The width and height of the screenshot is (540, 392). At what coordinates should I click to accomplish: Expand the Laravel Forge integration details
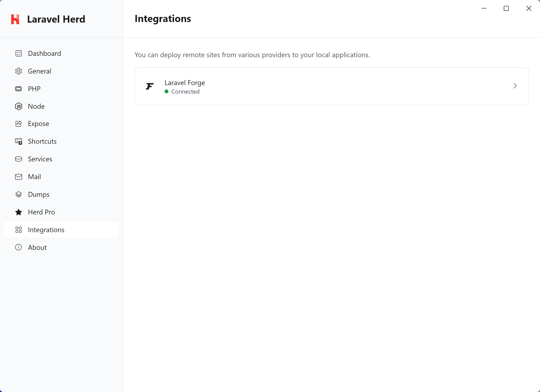click(515, 86)
